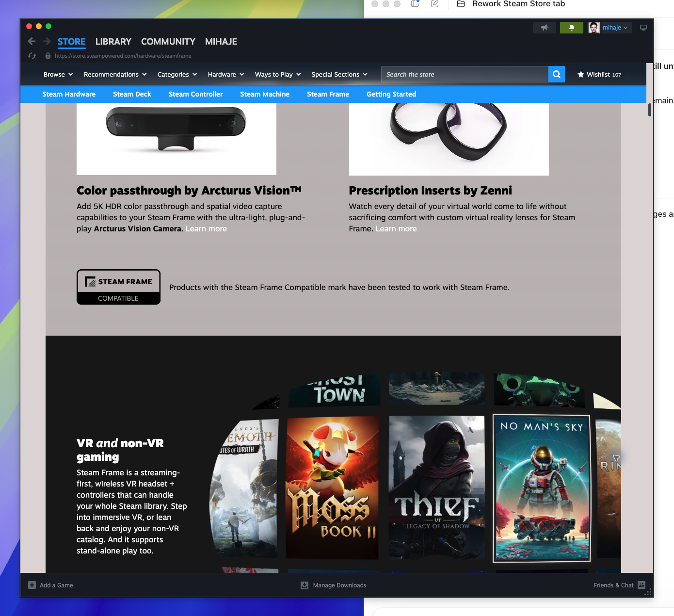
Task: Click sidebar toggle icon in background window
Action: coord(415,4)
